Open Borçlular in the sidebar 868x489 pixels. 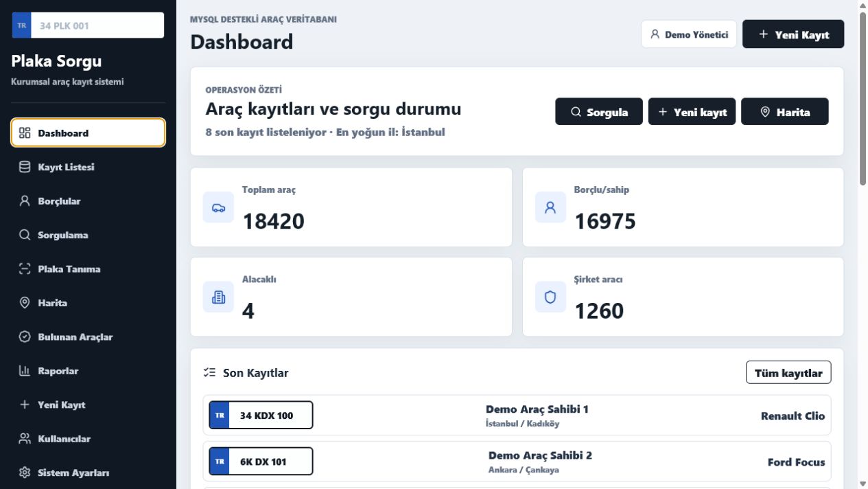pyautogui.click(x=88, y=201)
